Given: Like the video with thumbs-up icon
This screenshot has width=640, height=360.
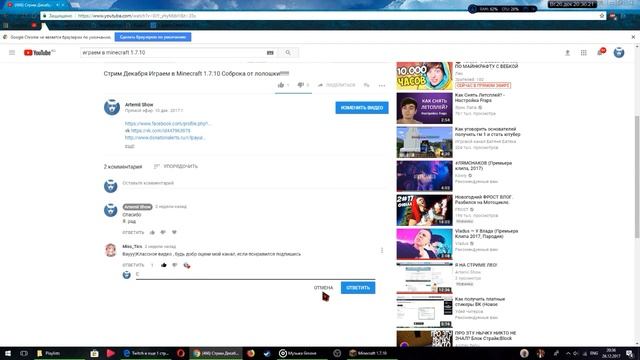Looking at the screenshot, I should pos(281,85).
